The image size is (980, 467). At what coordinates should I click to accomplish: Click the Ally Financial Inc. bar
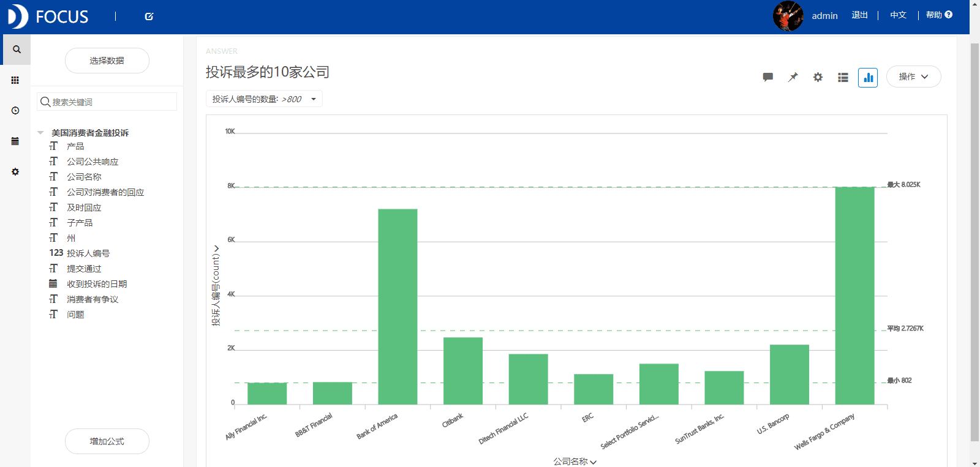tap(267, 394)
